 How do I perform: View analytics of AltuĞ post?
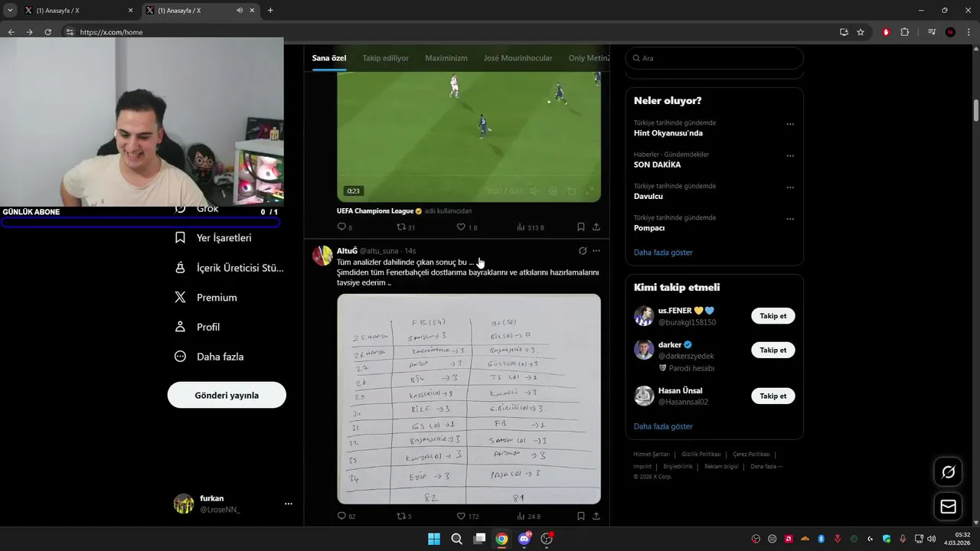[529, 517]
